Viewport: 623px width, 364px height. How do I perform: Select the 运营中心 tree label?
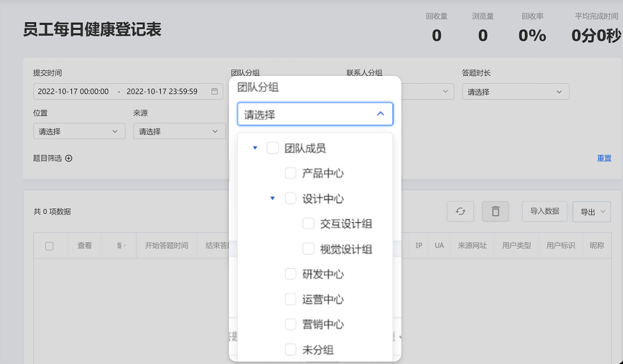[323, 299]
